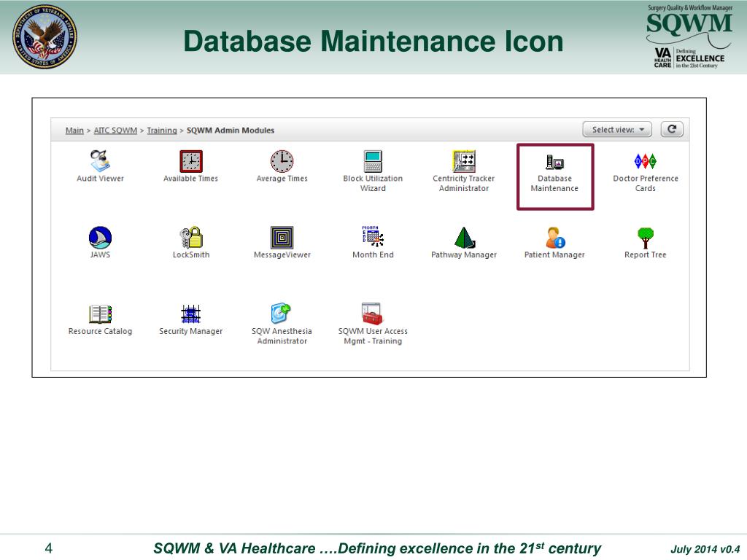Go to Main breadcrumb link
747x560 pixels.
pos(74,130)
